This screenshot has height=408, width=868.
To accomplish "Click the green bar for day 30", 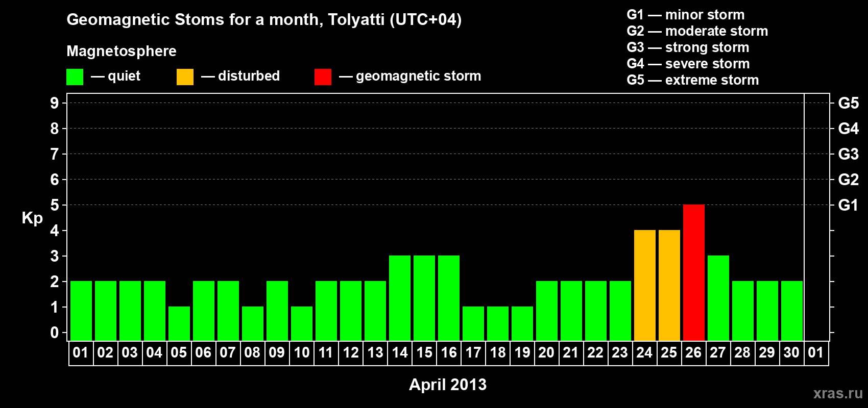I will tap(792, 311).
